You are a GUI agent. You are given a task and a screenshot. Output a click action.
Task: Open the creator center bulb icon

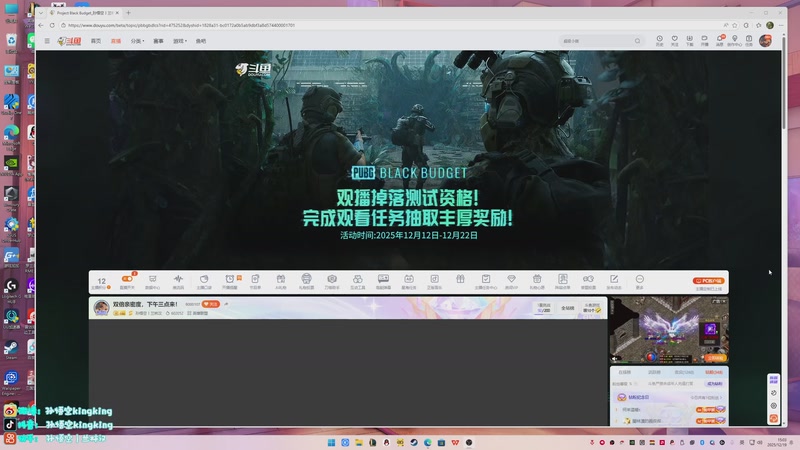[x=735, y=40]
